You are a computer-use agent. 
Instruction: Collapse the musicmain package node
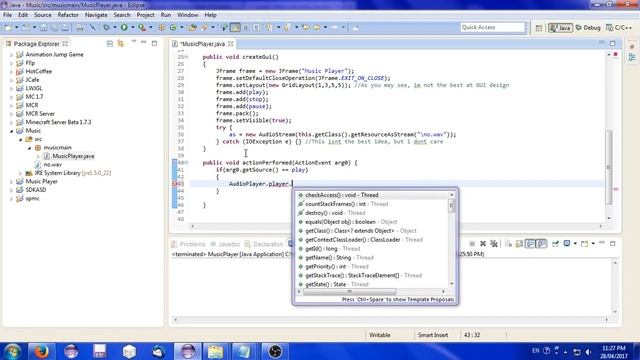(x=29, y=148)
